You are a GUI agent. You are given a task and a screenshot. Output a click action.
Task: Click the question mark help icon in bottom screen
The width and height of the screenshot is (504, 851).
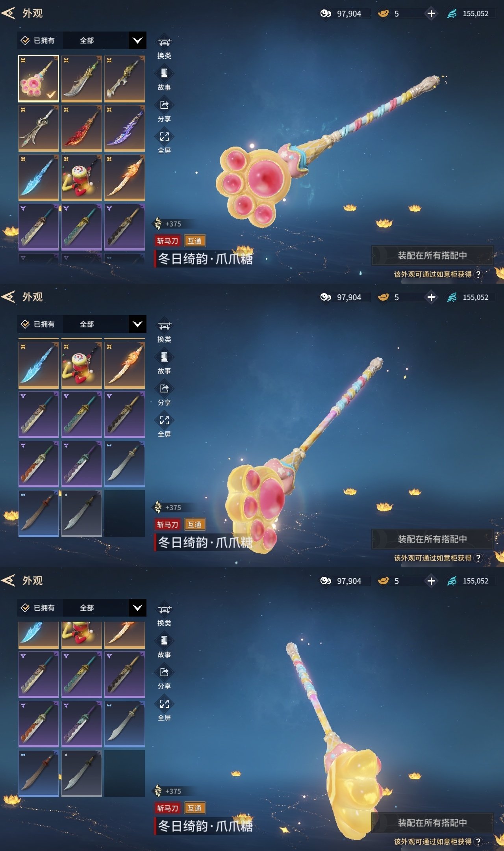click(478, 842)
